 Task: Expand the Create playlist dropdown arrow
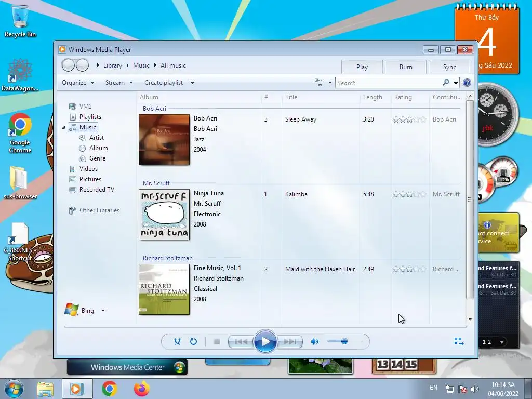[x=192, y=83]
